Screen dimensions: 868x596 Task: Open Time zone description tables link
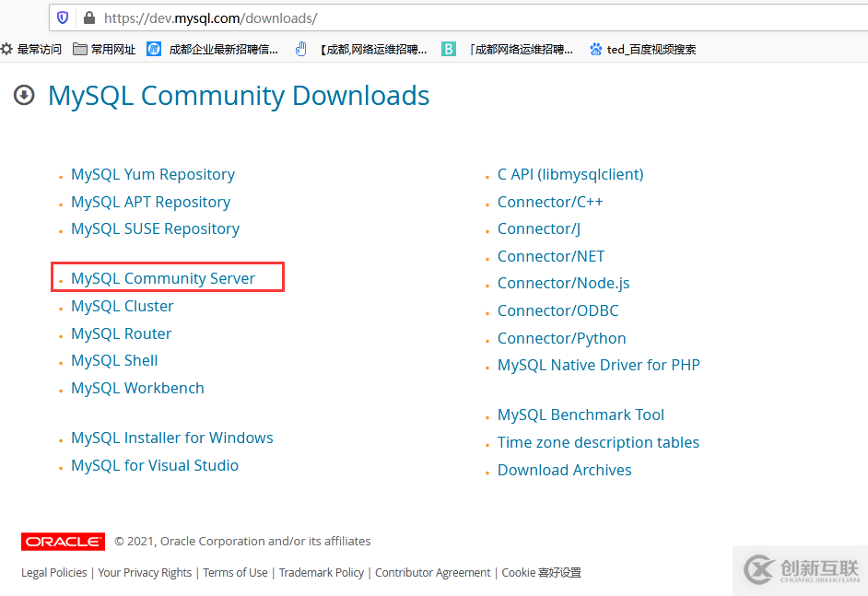598,442
